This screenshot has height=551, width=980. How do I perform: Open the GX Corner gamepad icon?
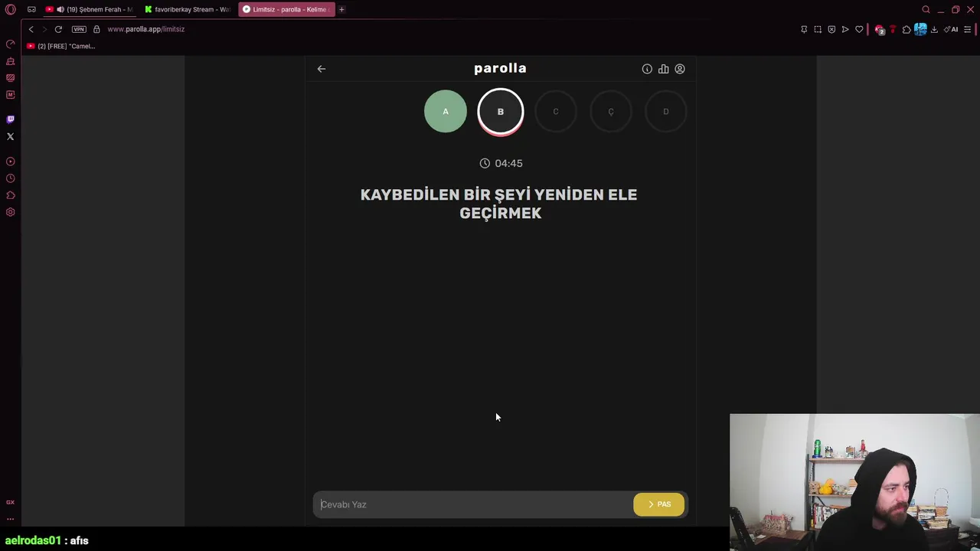(x=31, y=9)
